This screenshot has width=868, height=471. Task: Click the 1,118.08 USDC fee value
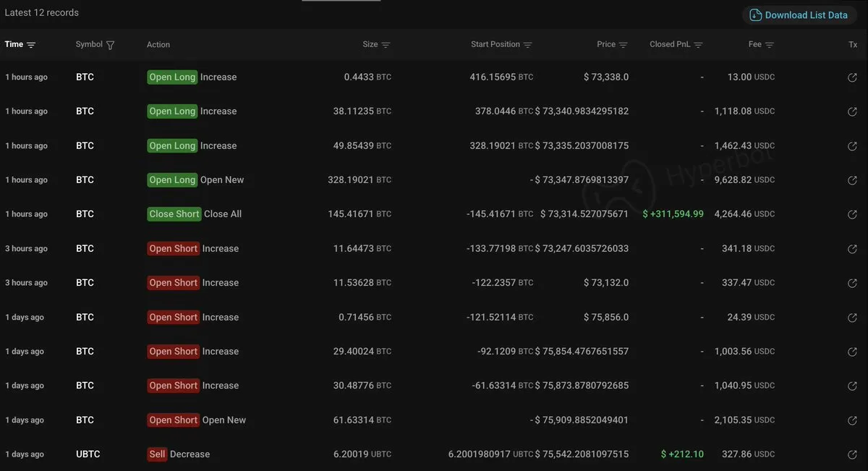744,111
